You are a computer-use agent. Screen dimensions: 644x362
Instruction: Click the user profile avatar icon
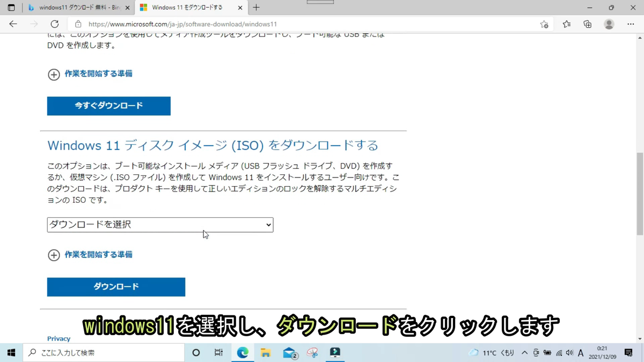click(609, 24)
